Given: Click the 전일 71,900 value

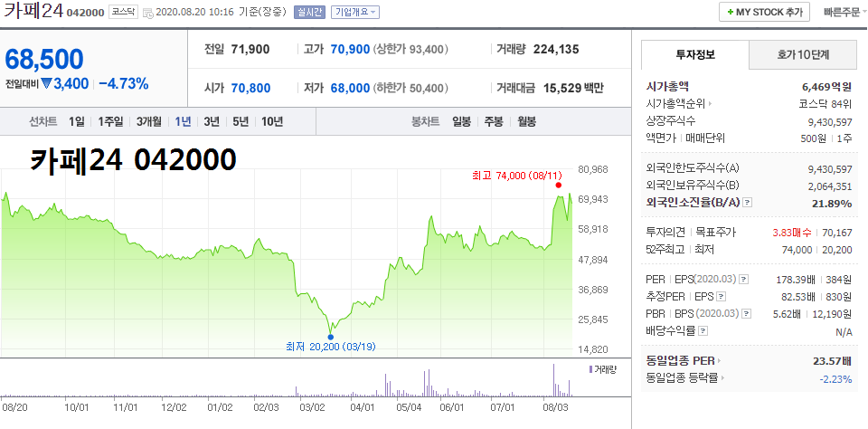Looking at the screenshot, I should click(250, 50).
